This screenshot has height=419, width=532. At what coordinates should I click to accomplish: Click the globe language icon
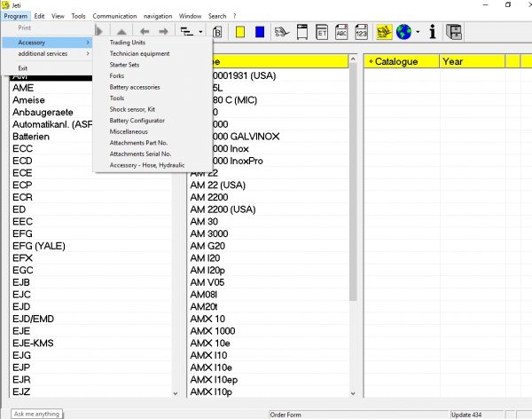(x=403, y=32)
